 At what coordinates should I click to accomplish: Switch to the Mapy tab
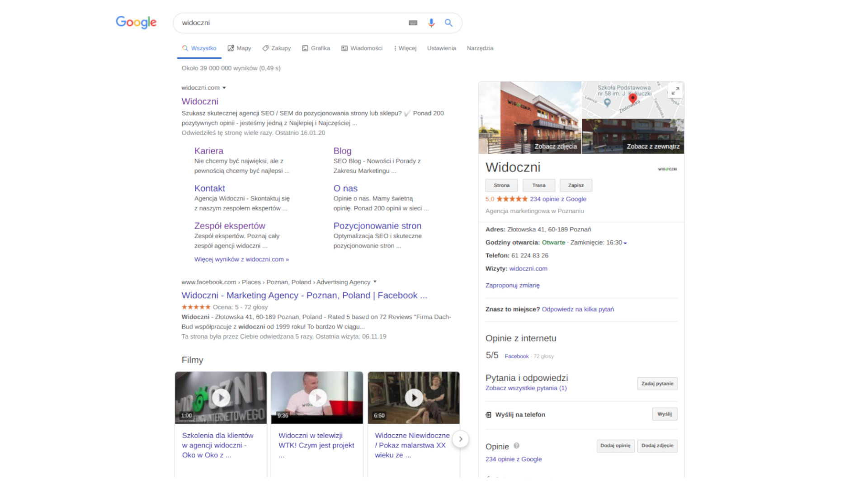coord(239,48)
